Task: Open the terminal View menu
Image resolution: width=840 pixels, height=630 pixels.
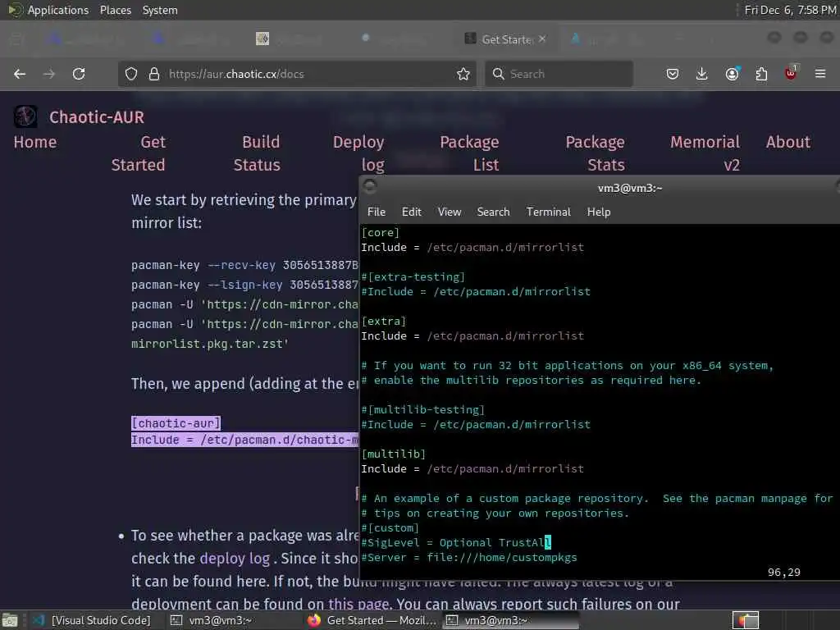Action: tap(450, 212)
